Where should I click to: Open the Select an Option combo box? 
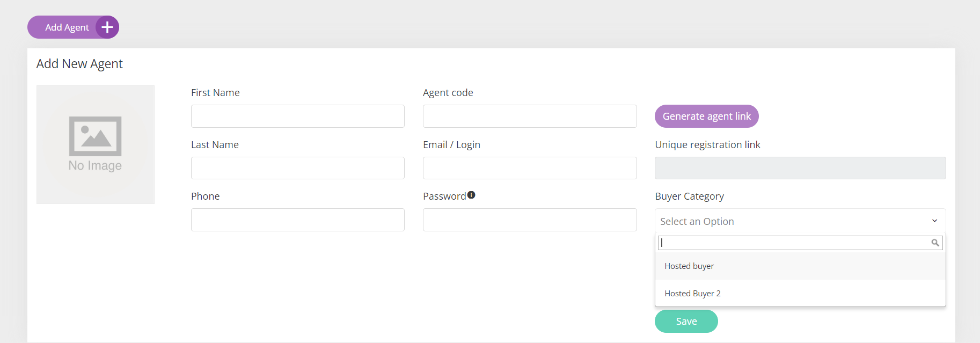coord(800,221)
